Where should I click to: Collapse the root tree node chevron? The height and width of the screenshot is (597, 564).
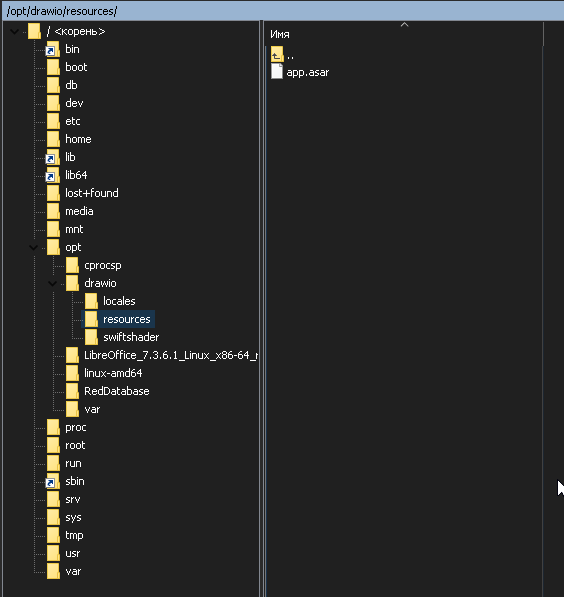[x=15, y=32]
